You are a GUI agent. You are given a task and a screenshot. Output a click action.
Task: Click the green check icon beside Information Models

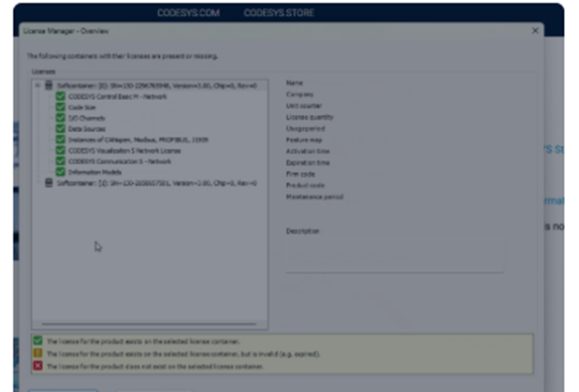[x=60, y=172]
